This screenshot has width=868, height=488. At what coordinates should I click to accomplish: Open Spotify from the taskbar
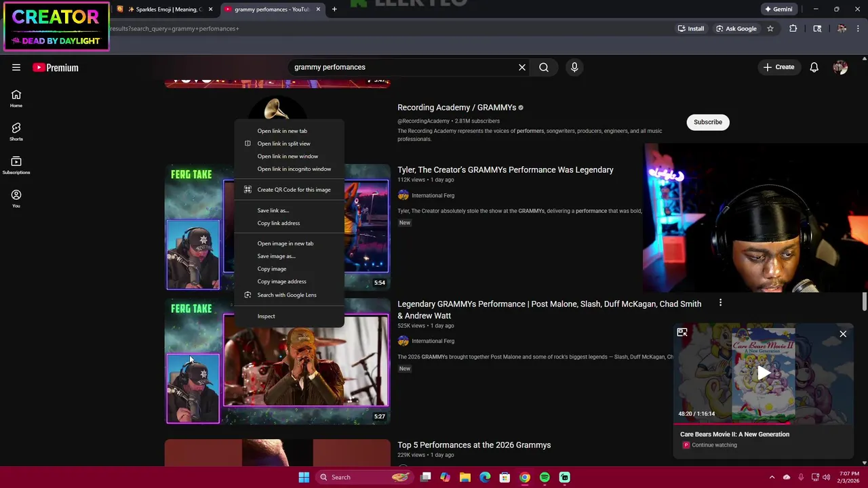pyautogui.click(x=545, y=477)
